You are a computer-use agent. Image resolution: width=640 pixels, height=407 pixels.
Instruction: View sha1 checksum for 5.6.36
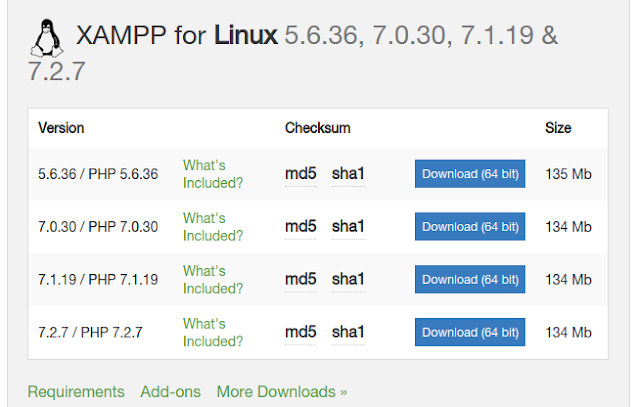tap(348, 174)
